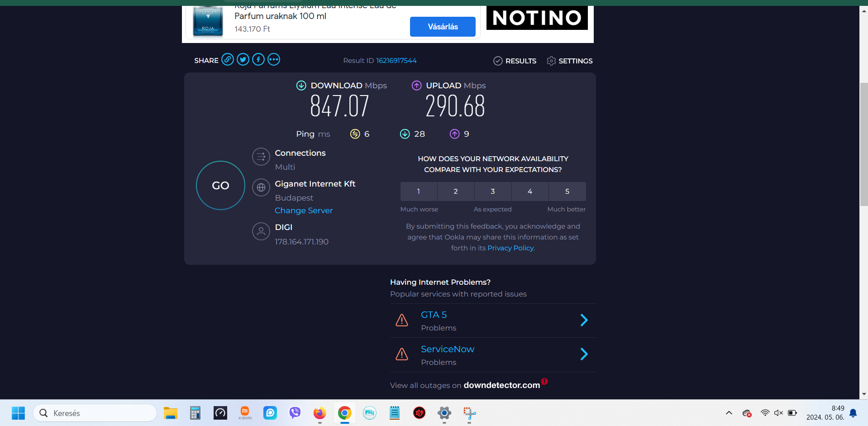Open GTA 5 problems report
This screenshot has width=868, height=426.
pyautogui.click(x=434, y=315)
